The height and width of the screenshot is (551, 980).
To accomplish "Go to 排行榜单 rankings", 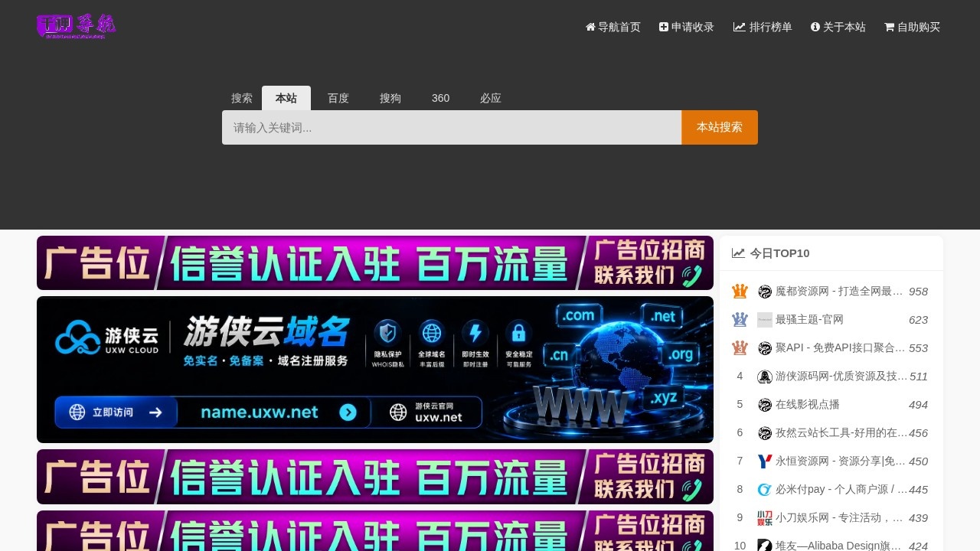I will [x=763, y=27].
